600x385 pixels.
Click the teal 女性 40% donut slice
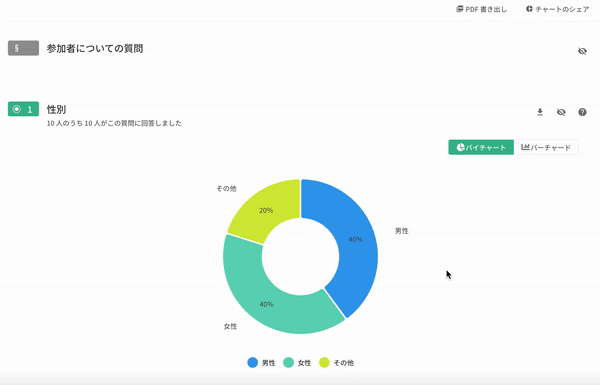[268, 306]
